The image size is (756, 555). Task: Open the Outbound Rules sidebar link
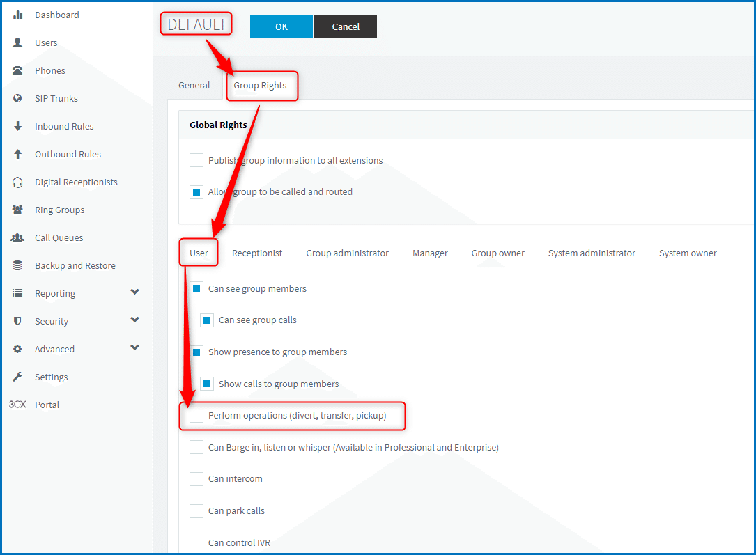68,154
